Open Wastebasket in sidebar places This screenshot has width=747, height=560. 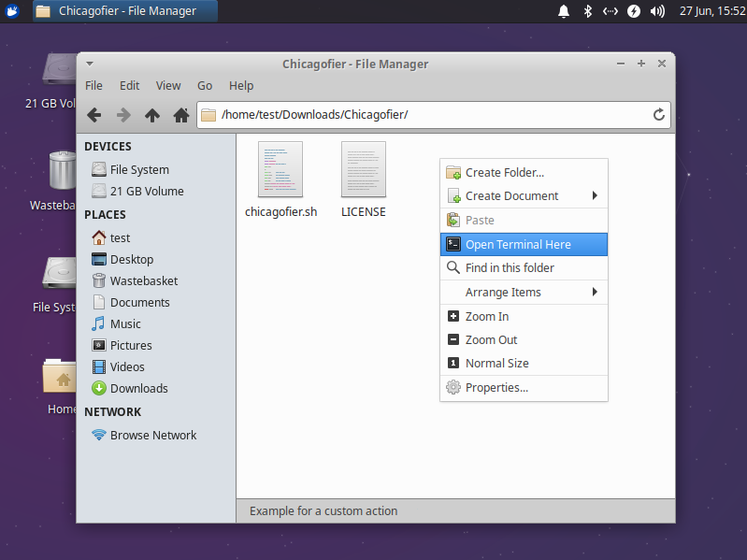tap(135, 280)
